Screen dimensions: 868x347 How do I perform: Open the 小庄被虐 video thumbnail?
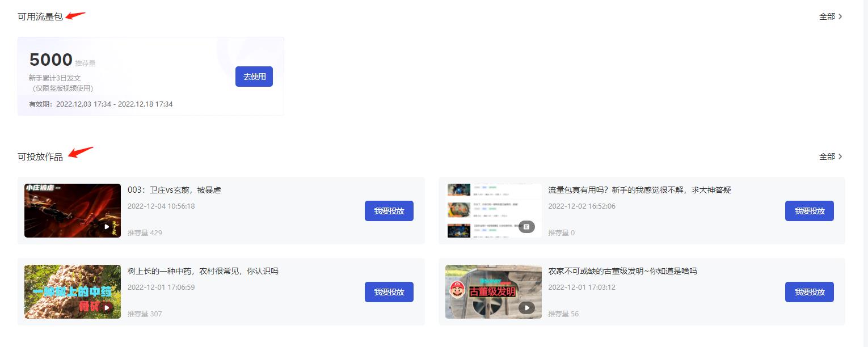click(x=73, y=210)
